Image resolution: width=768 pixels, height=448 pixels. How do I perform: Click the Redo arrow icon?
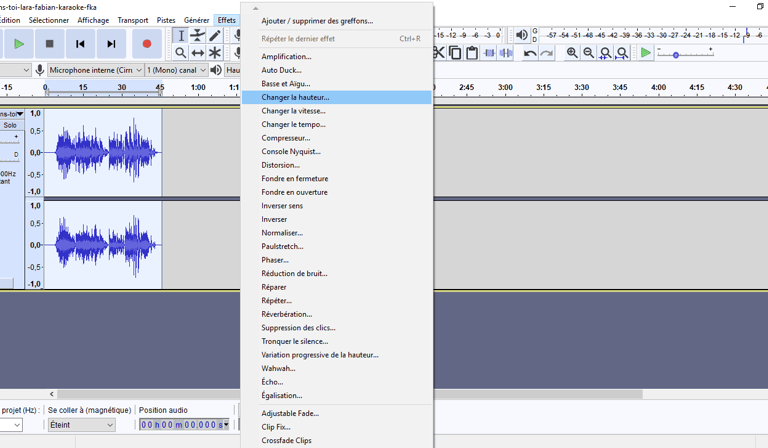click(x=547, y=52)
